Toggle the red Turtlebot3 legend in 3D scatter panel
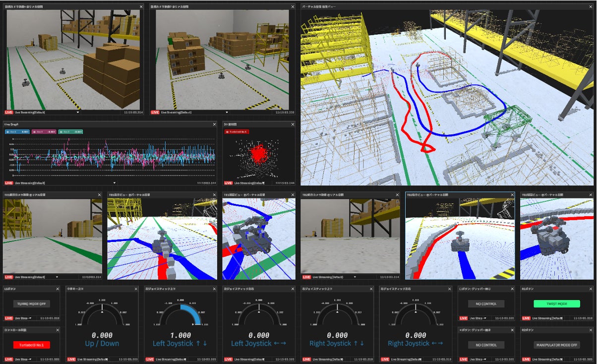 pos(237,132)
